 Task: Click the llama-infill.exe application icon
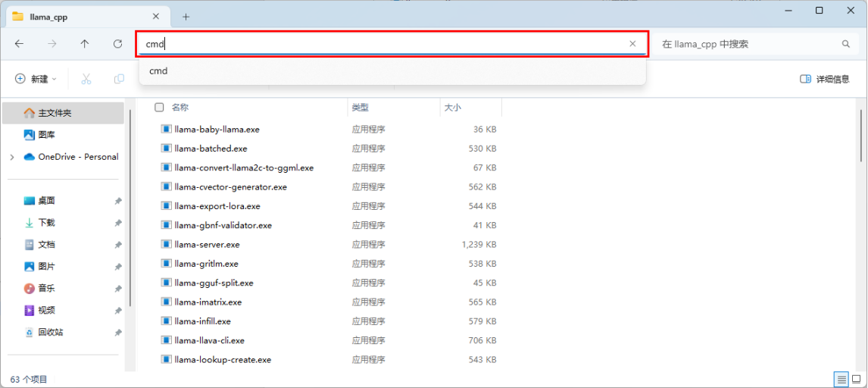166,321
